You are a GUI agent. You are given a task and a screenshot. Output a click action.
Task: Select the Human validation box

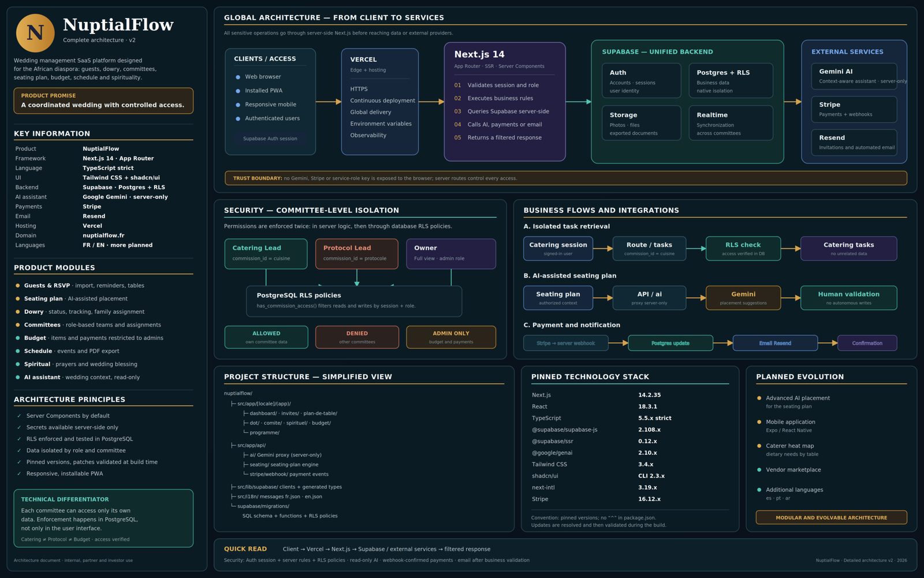click(x=848, y=298)
